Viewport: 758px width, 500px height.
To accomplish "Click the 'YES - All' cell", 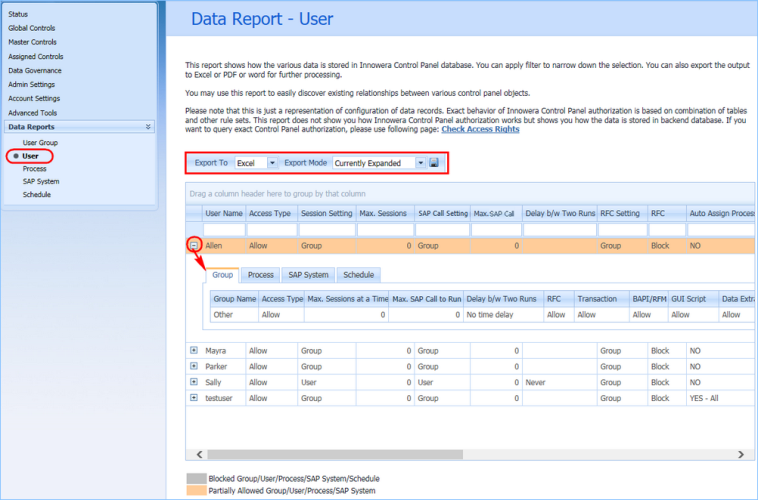I will 720,398.
